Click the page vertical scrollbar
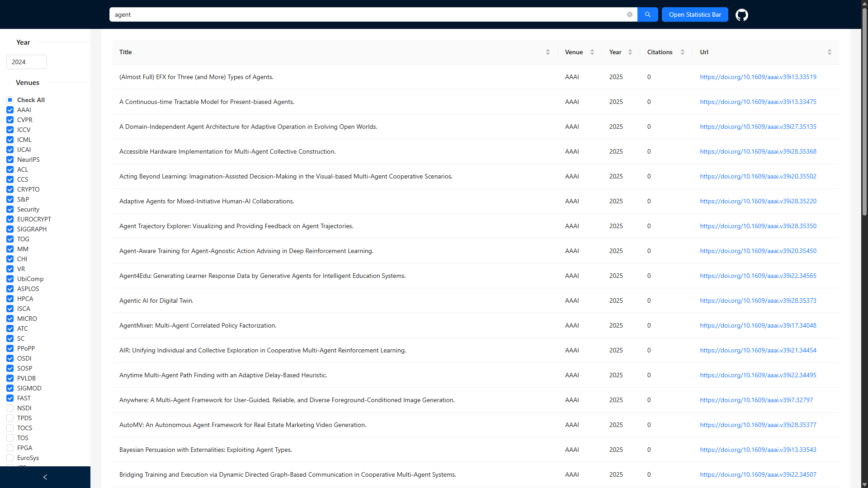The width and height of the screenshot is (868, 488). (x=864, y=113)
